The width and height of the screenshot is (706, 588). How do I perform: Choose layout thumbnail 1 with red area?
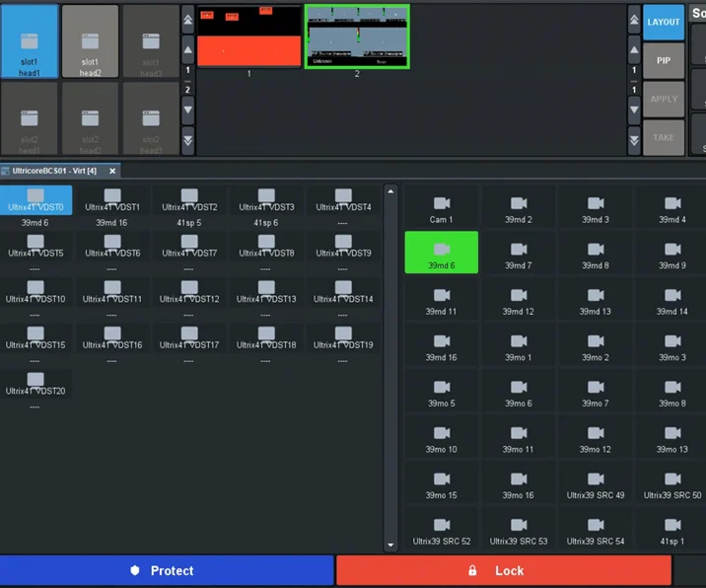point(249,37)
